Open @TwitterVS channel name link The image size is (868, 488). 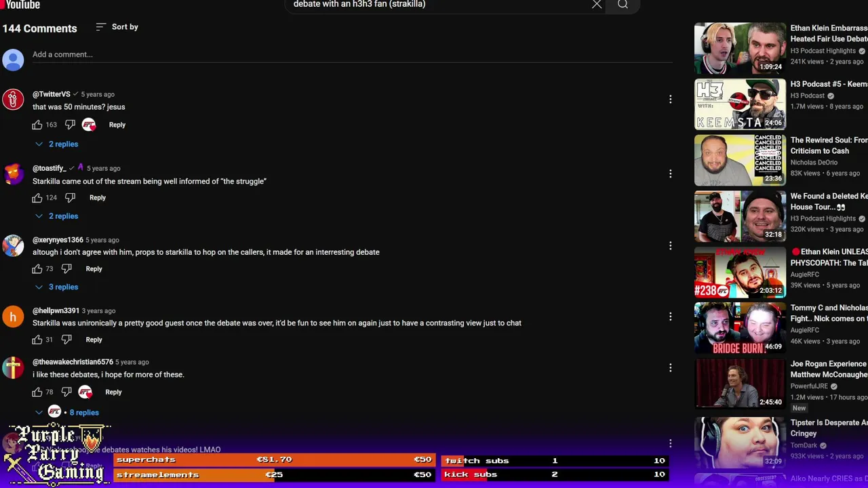click(52, 94)
